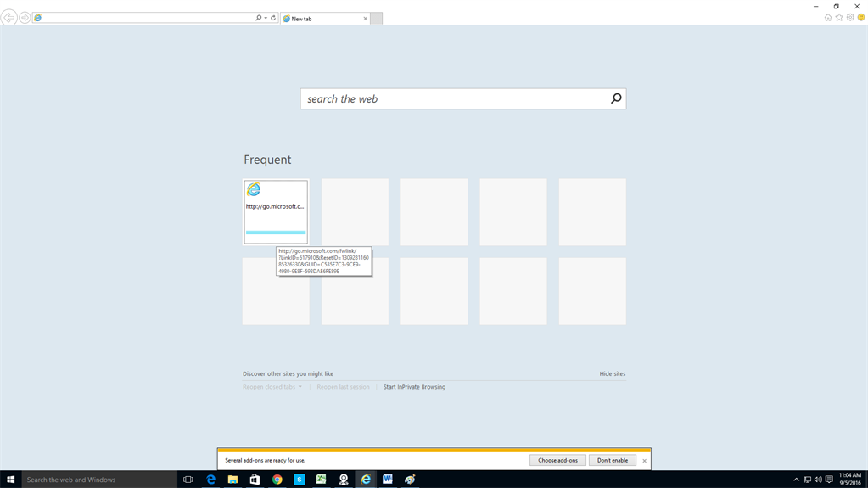Open File Explorer from the taskbar
The image size is (868, 488).
[x=232, y=480]
